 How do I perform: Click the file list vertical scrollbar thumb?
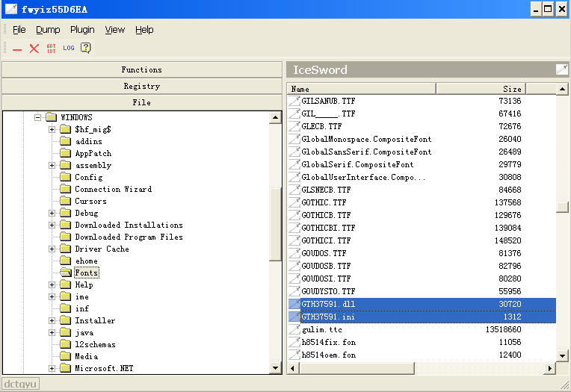click(x=562, y=207)
